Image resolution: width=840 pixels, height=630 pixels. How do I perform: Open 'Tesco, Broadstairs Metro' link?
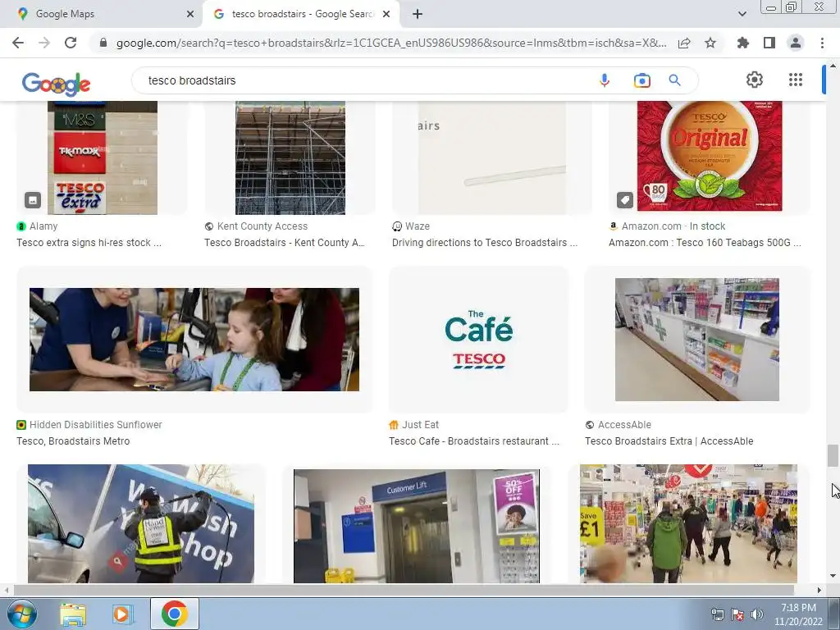pos(73,441)
